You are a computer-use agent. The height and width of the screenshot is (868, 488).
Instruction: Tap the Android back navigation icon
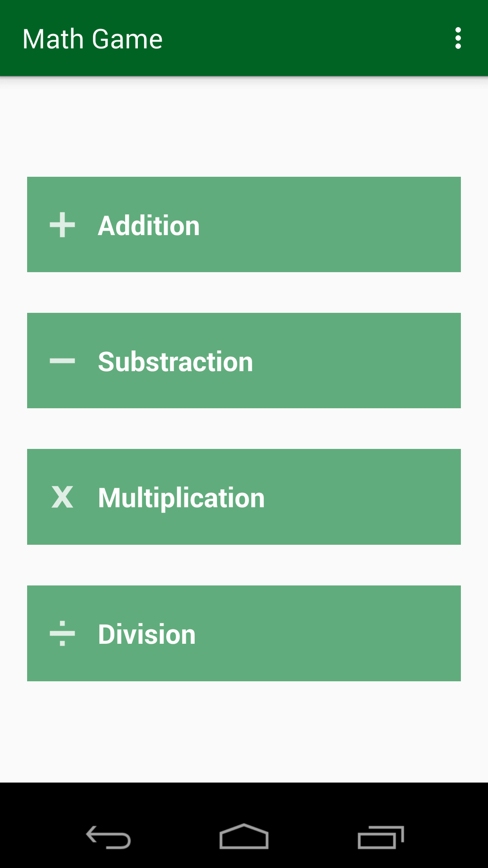tap(108, 837)
